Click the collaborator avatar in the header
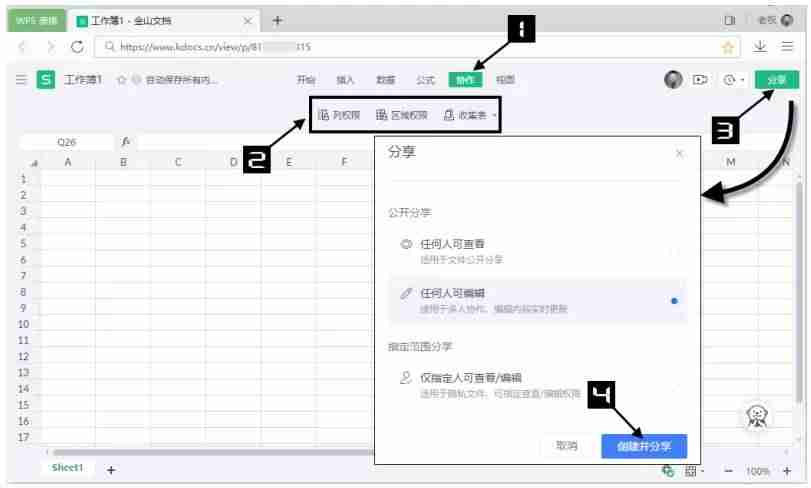The image size is (811, 488). point(673,80)
